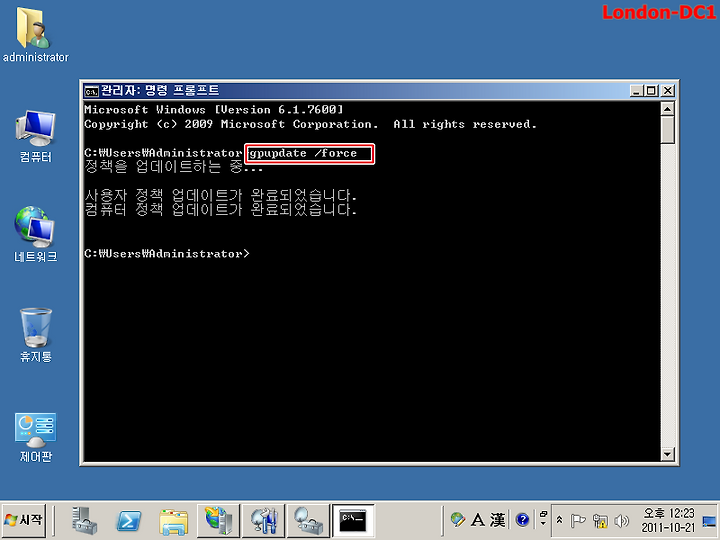Image resolution: width=720 pixels, height=540 pixels.
Task: Click the console scrollbar down arrow
Action: pyautogui.click(x=667, y=454)
